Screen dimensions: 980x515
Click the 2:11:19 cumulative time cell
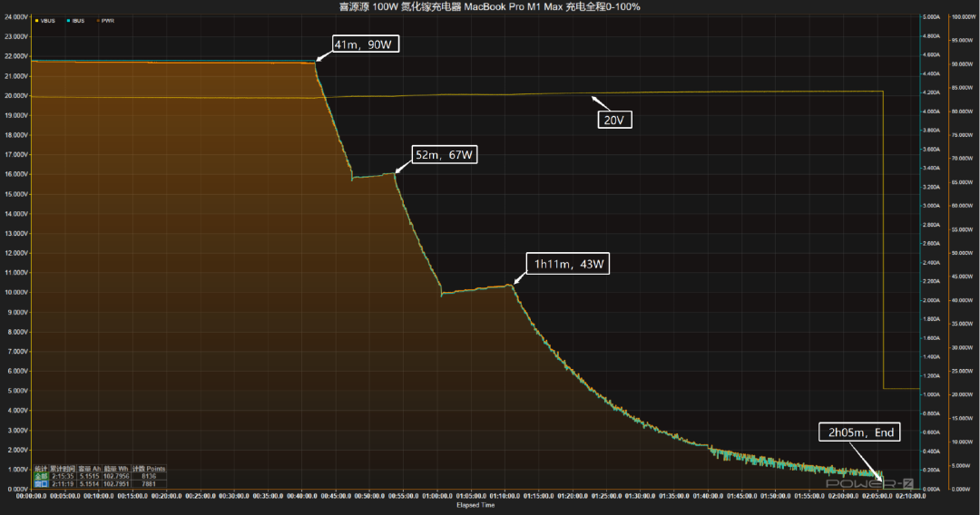tap(63, 484)
